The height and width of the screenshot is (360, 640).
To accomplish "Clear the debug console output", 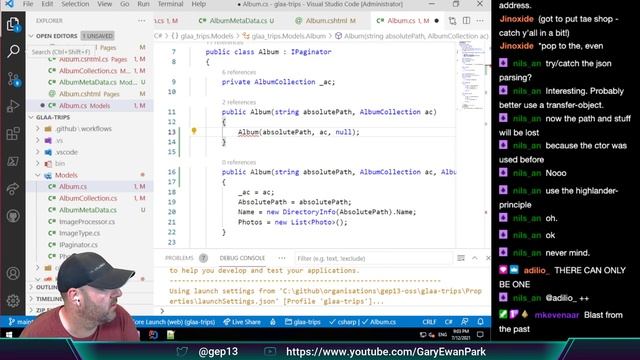I will (x=461, y=258).
